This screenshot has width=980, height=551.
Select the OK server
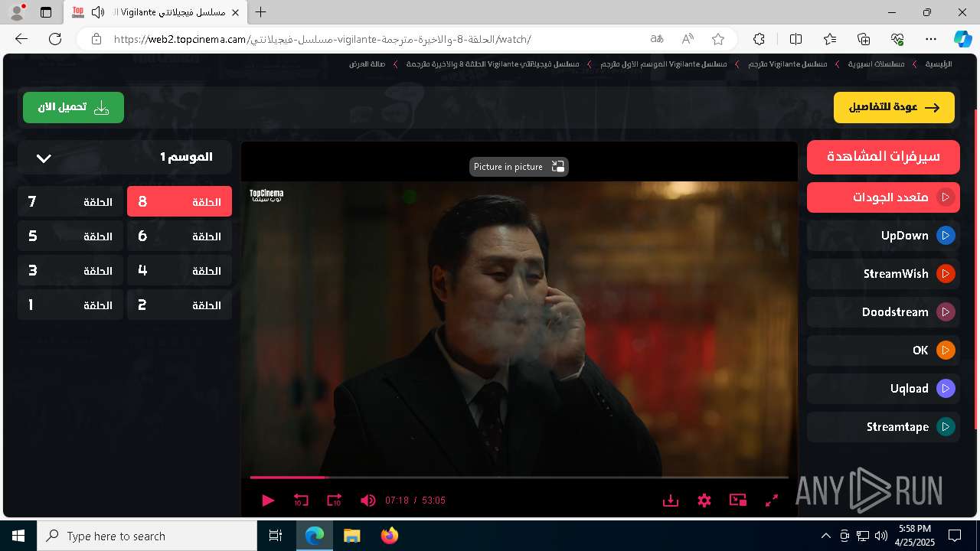point(884,350)
